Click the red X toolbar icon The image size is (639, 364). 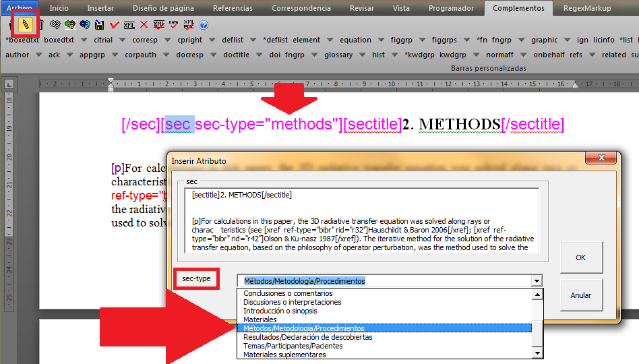pos(144,25)
